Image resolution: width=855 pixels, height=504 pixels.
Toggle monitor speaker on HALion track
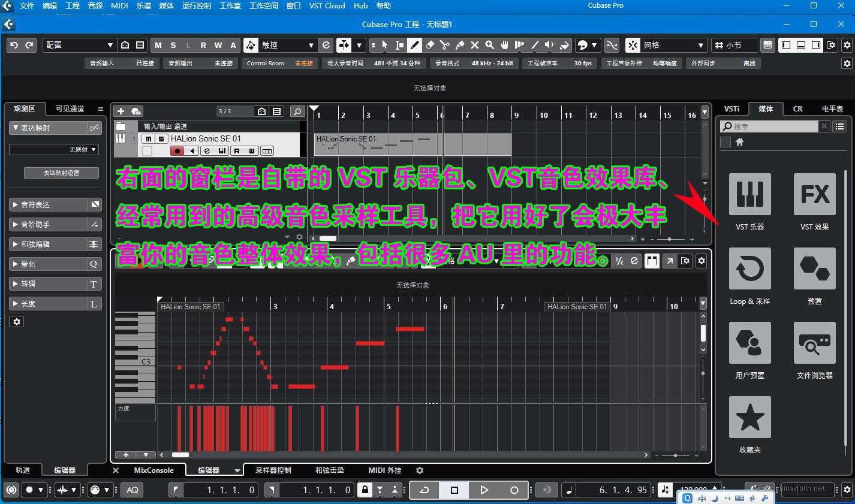click(191, 151)
